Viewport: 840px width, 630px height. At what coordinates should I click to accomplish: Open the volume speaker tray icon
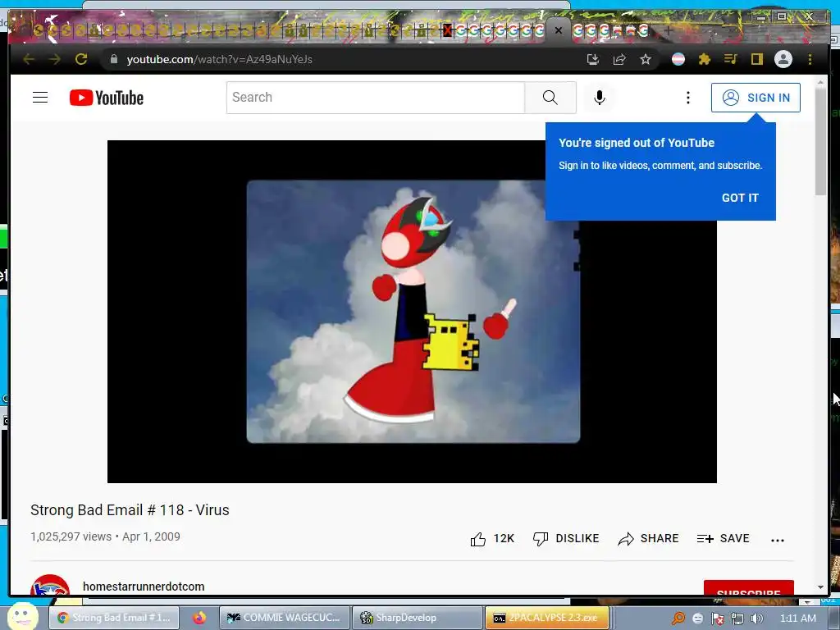coord(757,619)
